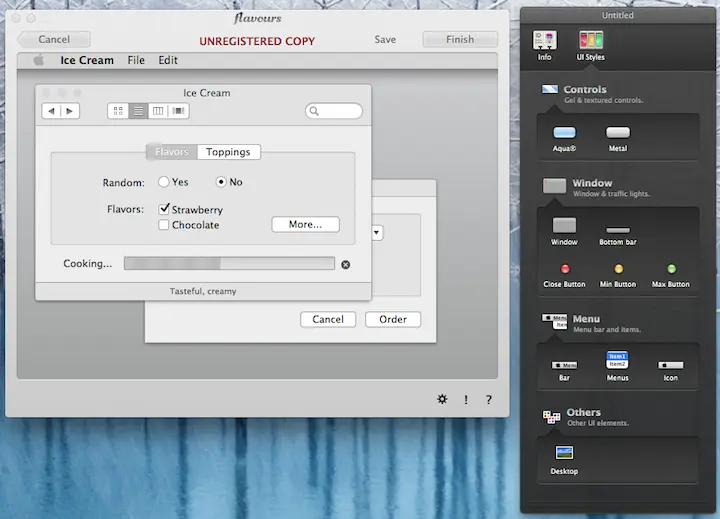The width and height of the screenshot is (720, 519).
Task: Click the forward arrow in Ice Cream toolbar
Action: point(70,111)
